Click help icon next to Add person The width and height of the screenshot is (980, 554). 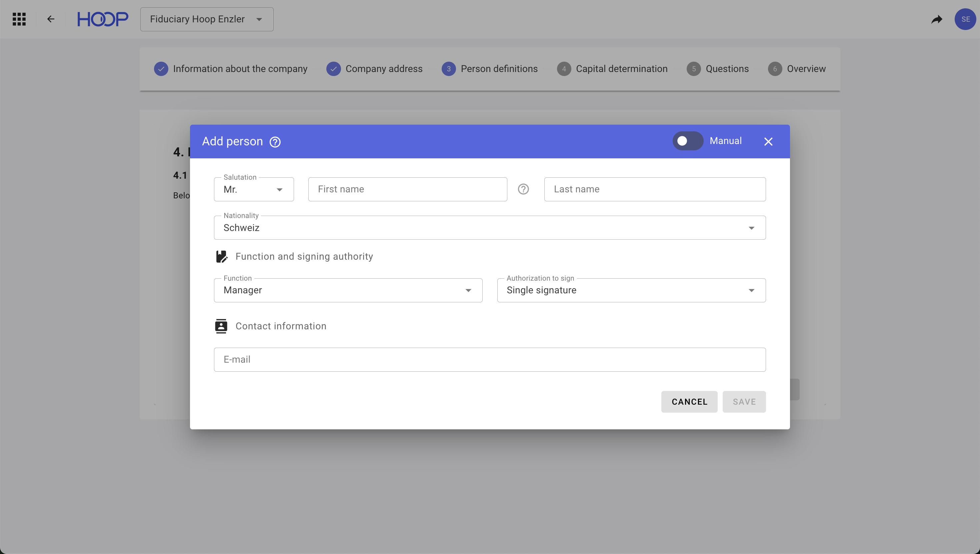(275, 142)
